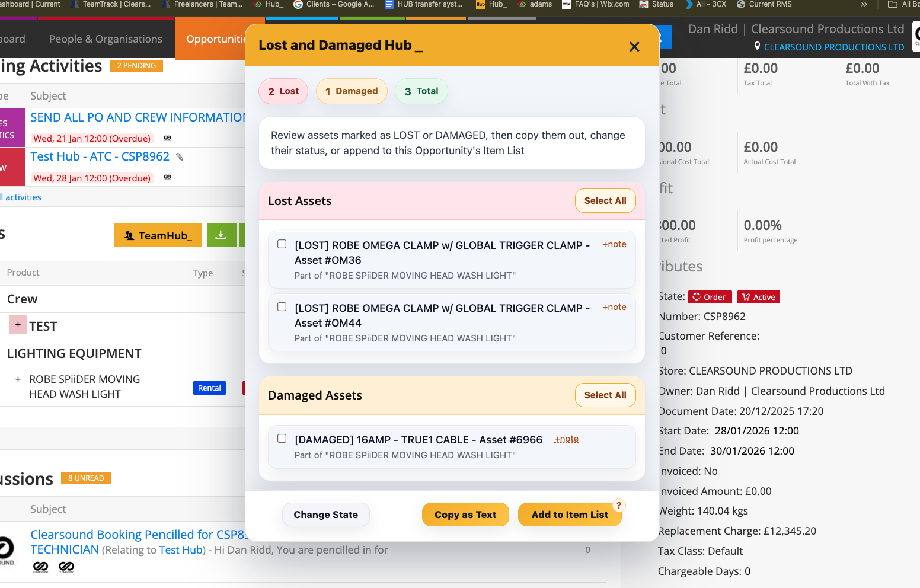Click Replacement Charge: £12,345.20 text
This screenshot has width=920, height=588.
coord(737,531)
